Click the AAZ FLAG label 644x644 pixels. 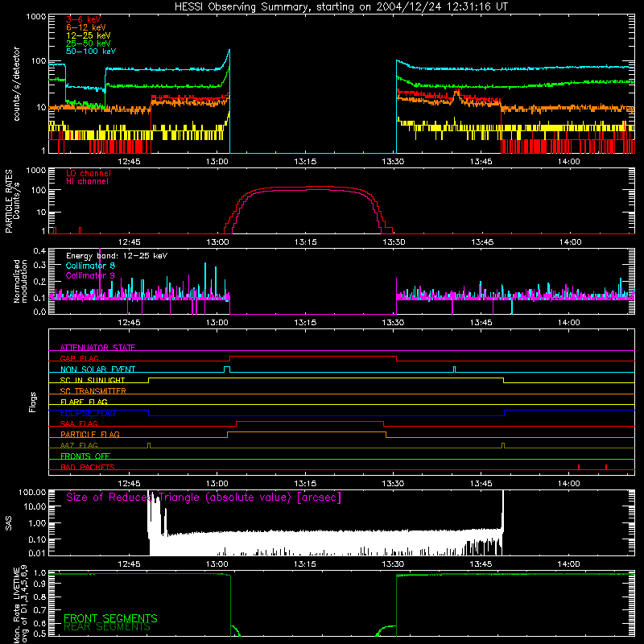[x=79, y=445]
